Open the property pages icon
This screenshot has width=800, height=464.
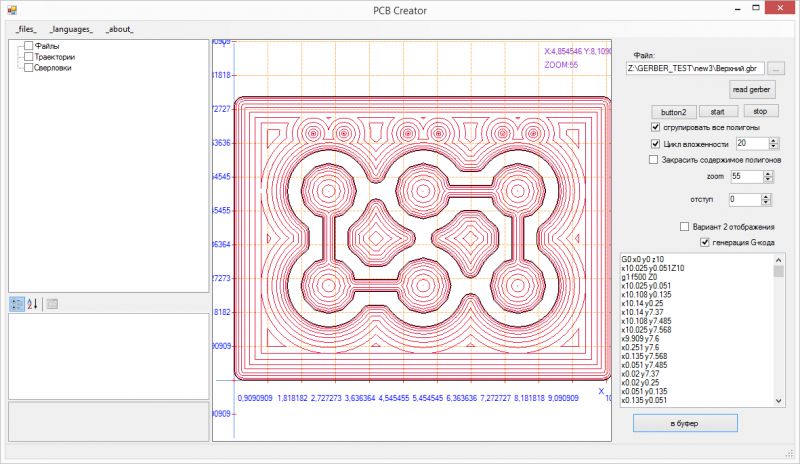[x=52, y=304]
